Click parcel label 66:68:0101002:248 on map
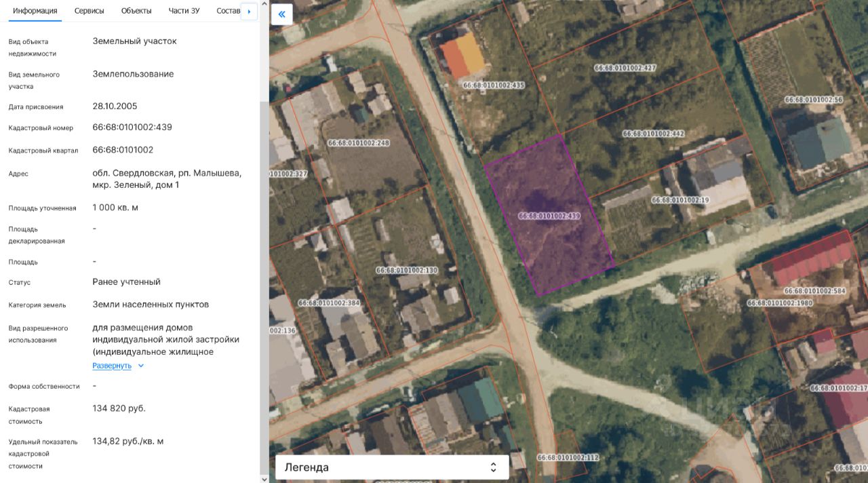The height and width of the screenshot is (483, 868). click(359, 143)
